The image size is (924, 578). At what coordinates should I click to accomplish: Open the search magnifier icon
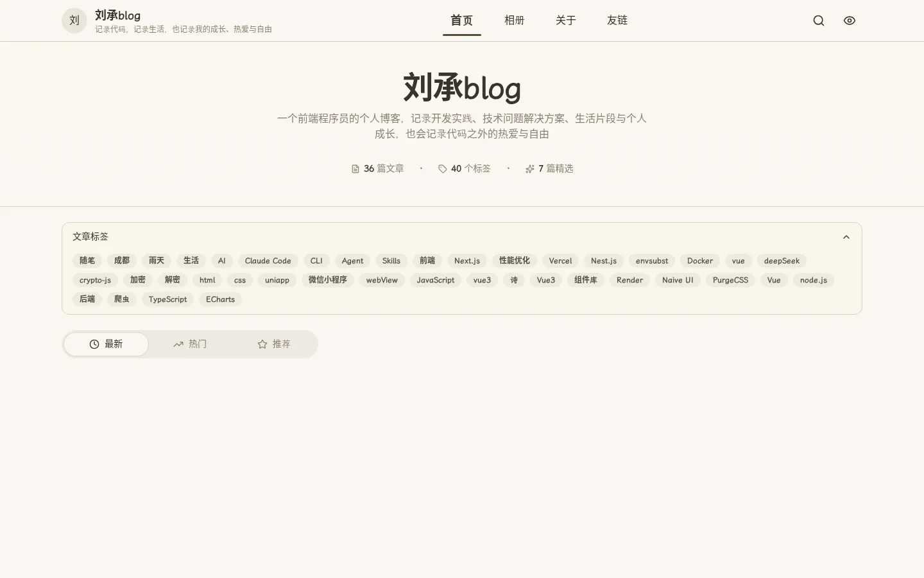[x=819, y=21]
